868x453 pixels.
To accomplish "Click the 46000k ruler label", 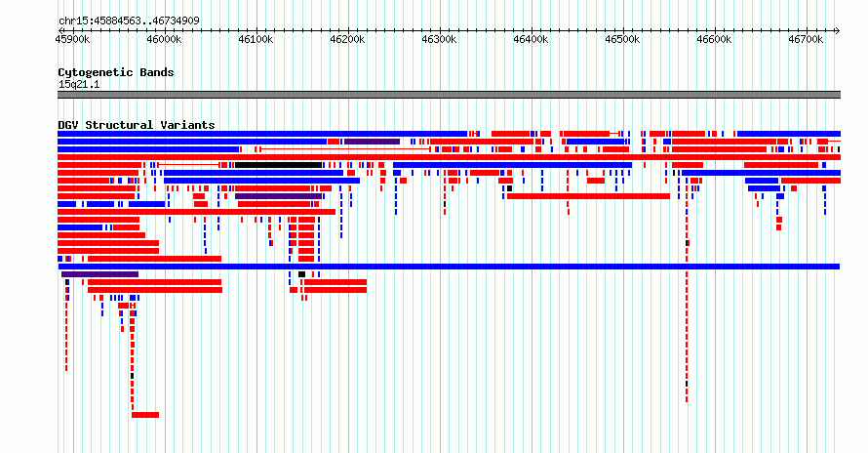I will point(165,39).
